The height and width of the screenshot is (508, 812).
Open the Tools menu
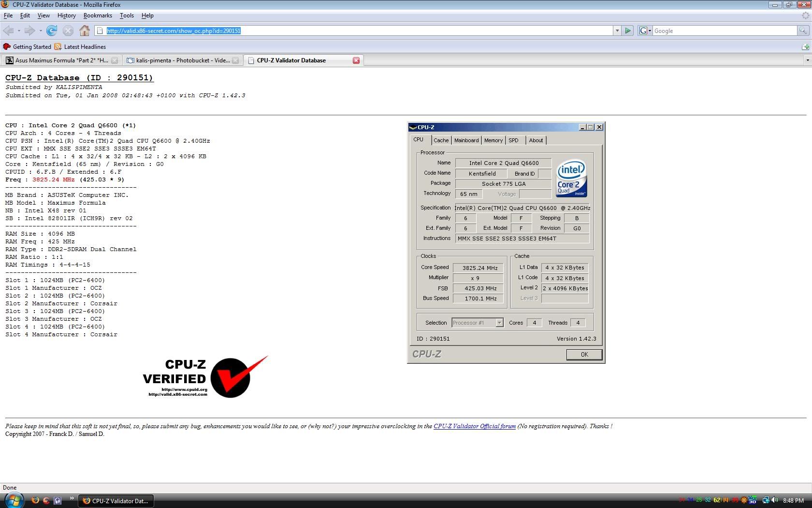[127, 15]
